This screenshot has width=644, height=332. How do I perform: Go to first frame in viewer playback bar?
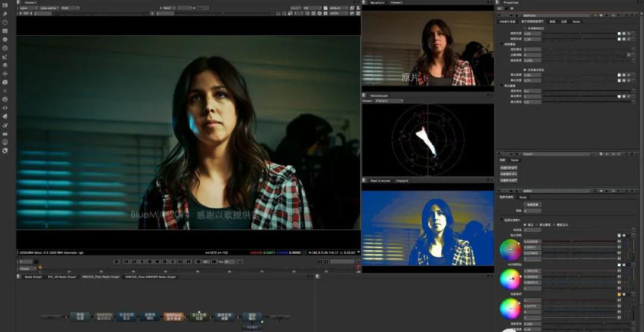click(126, 262)
